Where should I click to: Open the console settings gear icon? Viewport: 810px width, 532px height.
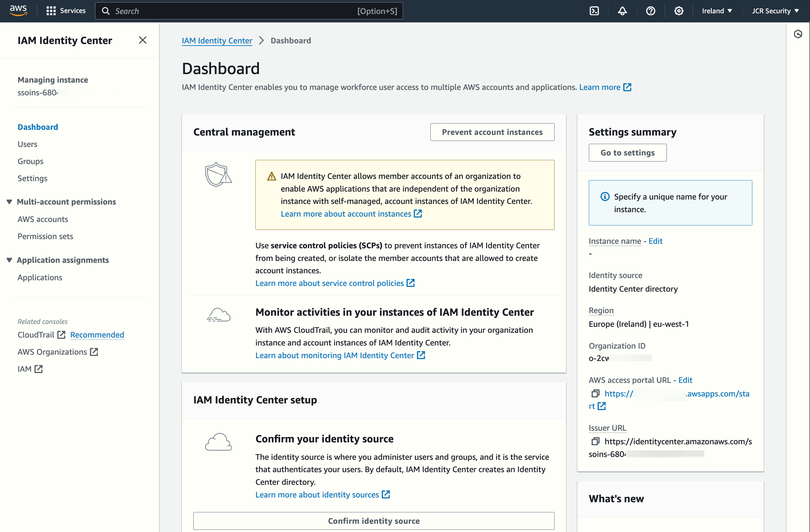678,11
